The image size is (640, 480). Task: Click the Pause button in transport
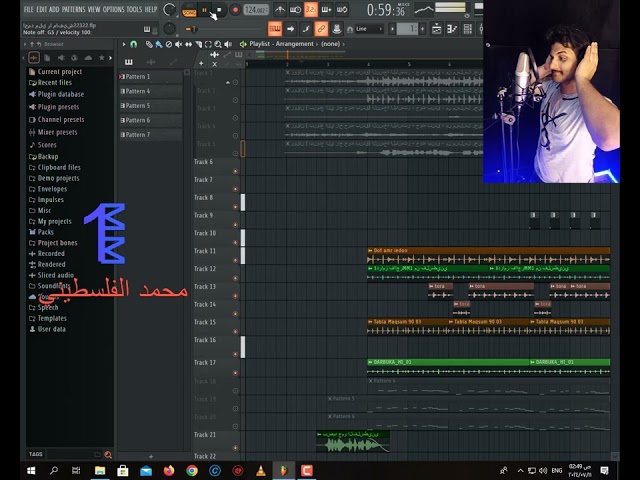(204, 10)
